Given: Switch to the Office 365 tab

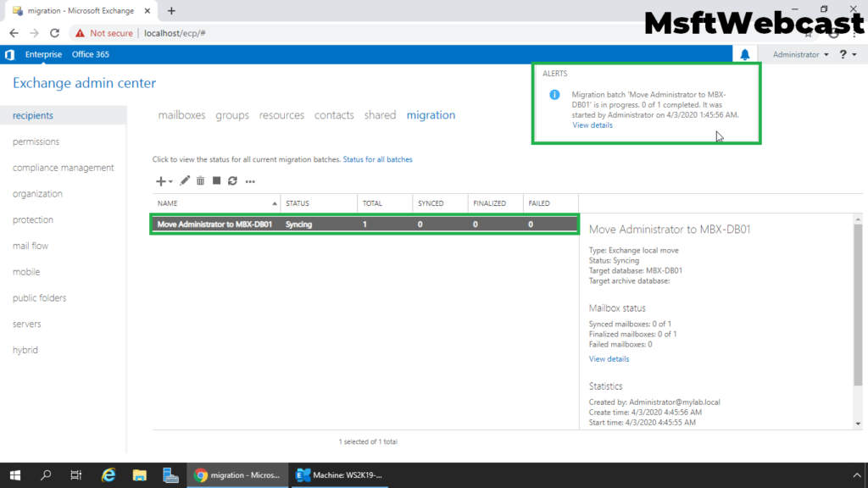Looking at the screenshot, I should pyautogui.click(x=90, y=54).
